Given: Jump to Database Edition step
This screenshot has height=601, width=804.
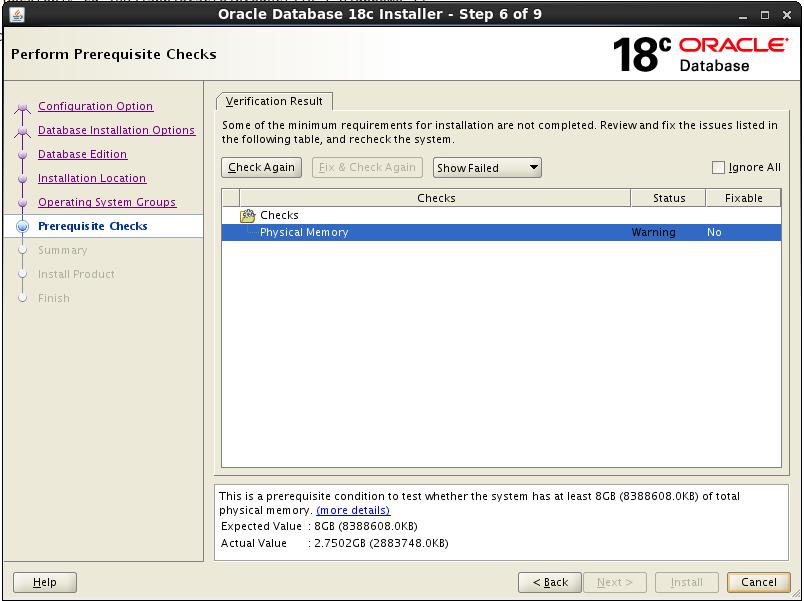Looking at the screenshot, I should pyautogui.click(x=82, y=155).
